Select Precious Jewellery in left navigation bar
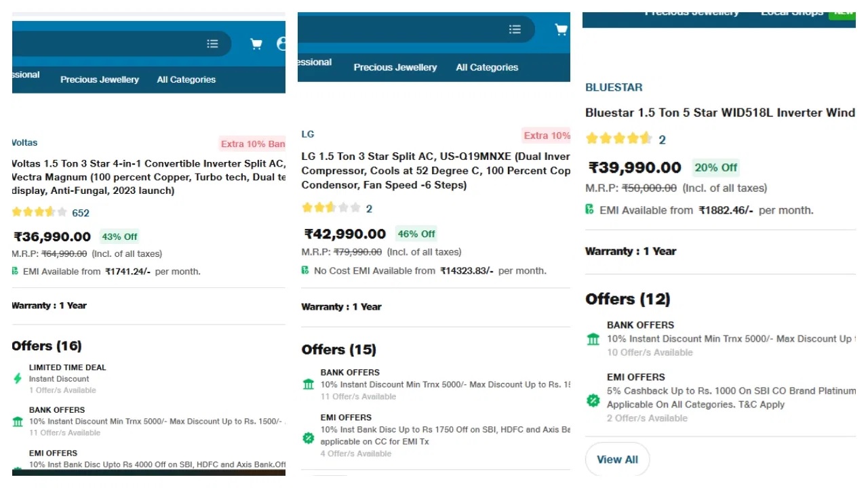 [x=100, y=79]
